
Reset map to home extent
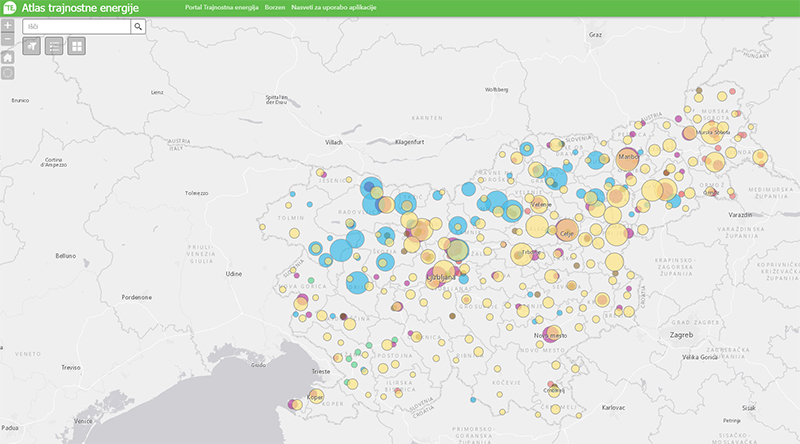click(7, 57)
